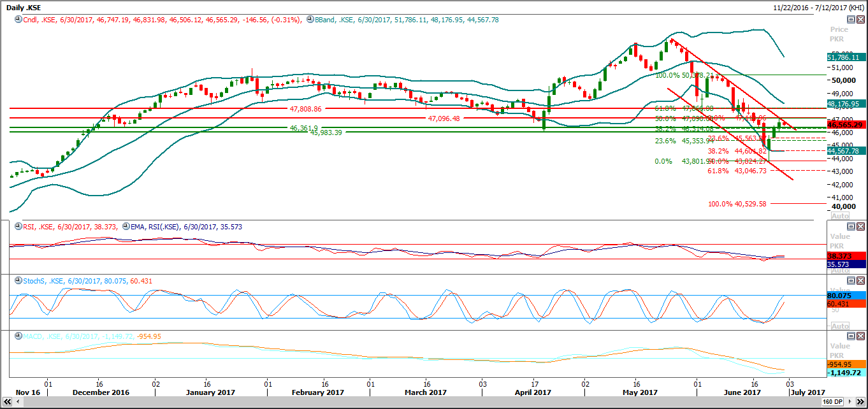The image size is (868, 409).
Task: Click the 35.573 EMA value tag
Action: pyautogui.click(x=845, y=263)
